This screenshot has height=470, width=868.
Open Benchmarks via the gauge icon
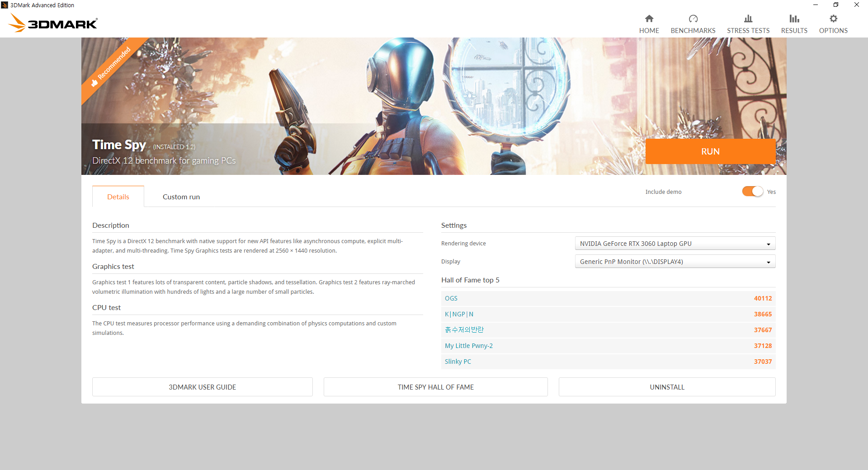pos(693,19)
